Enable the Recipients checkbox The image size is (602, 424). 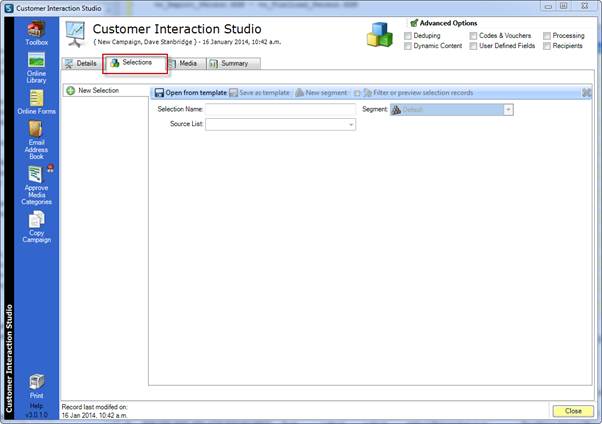pyautogui.click(x=547, y=46)
